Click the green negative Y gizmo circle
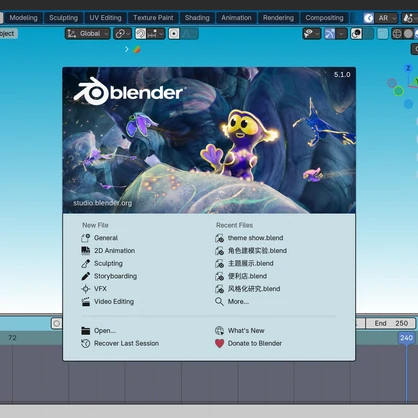 point(398,91)
